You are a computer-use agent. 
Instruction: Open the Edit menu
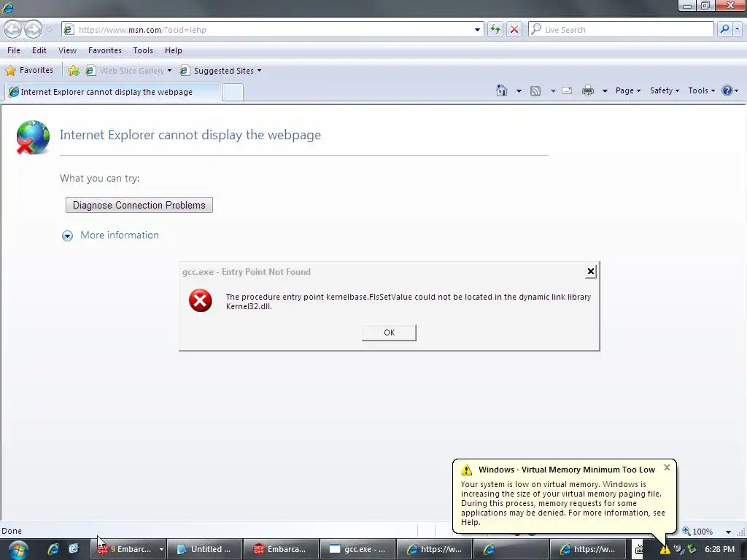click(x=39, y=50)
